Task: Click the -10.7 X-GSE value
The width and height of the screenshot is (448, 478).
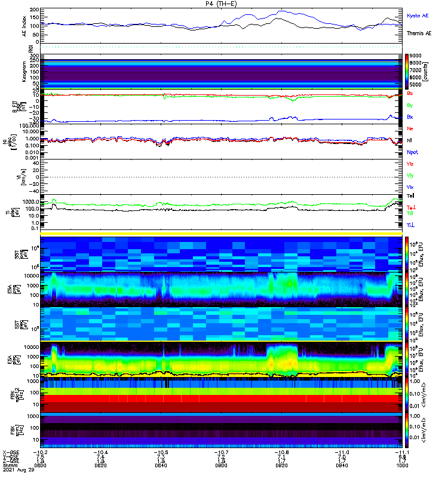Action: coord(221,452)
